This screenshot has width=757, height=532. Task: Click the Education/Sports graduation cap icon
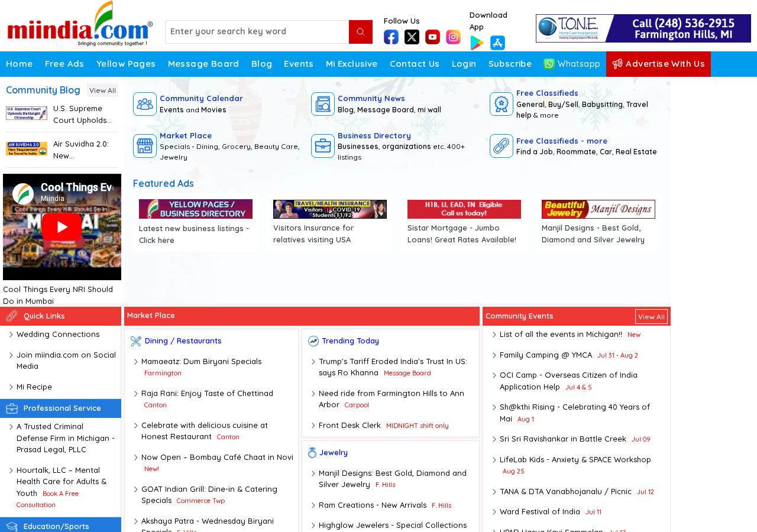12,526
